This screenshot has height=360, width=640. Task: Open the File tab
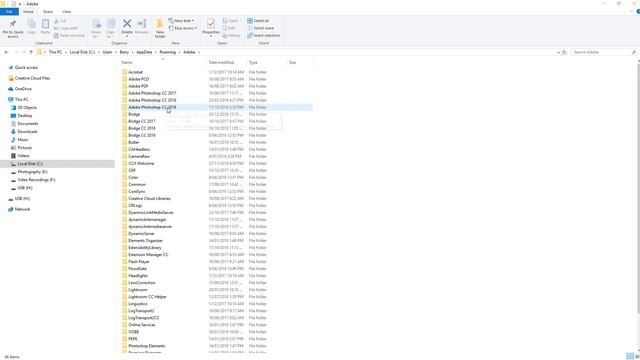click(9, 12)
